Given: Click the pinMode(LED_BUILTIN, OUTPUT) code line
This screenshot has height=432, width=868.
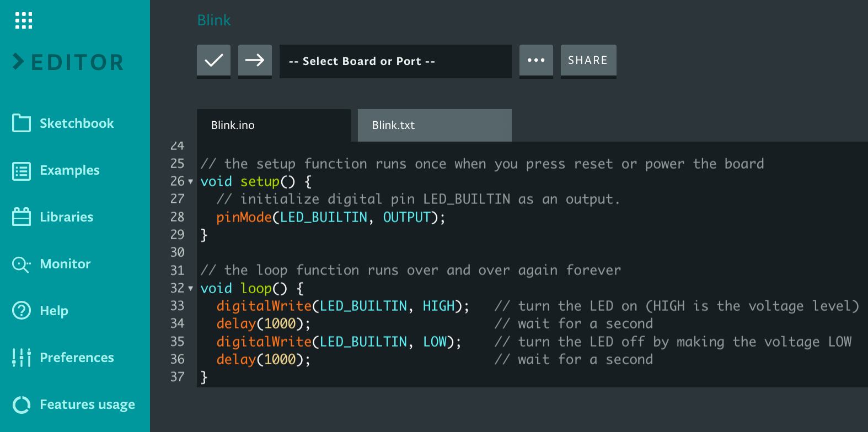Looking at the screenshot, I should (x=331, y=217).
